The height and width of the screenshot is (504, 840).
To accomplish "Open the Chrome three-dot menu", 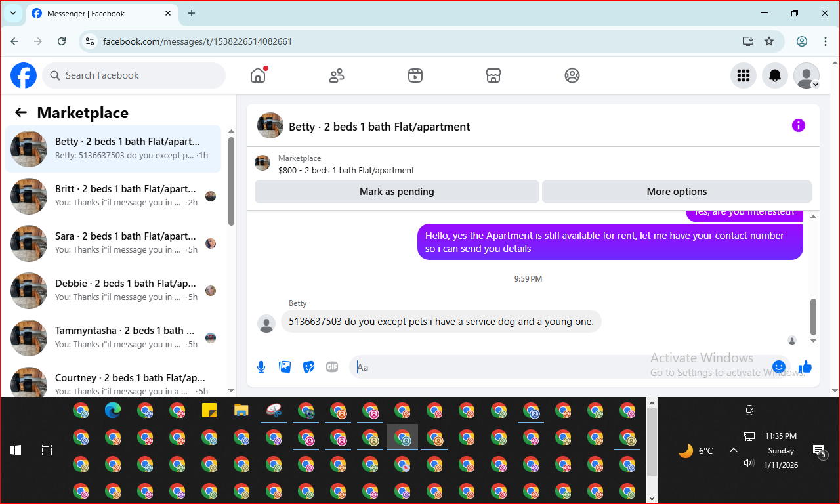I will point(826,41).
